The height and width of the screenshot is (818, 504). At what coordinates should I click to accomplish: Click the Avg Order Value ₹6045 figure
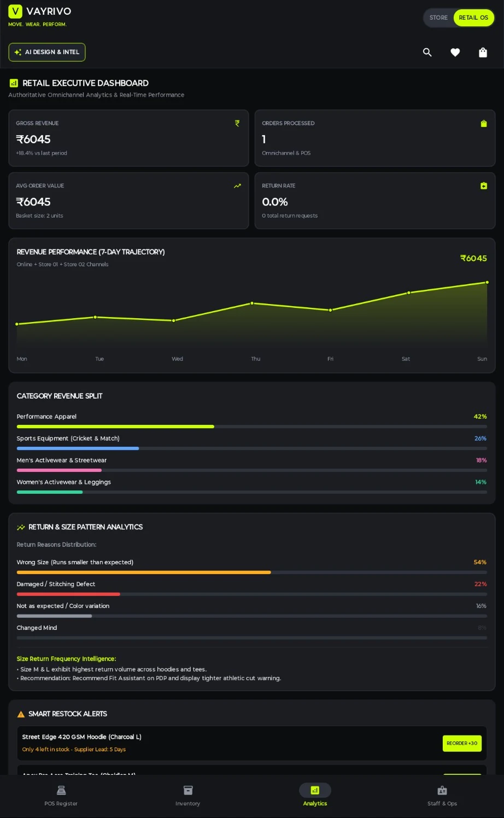tap(33, 202)
